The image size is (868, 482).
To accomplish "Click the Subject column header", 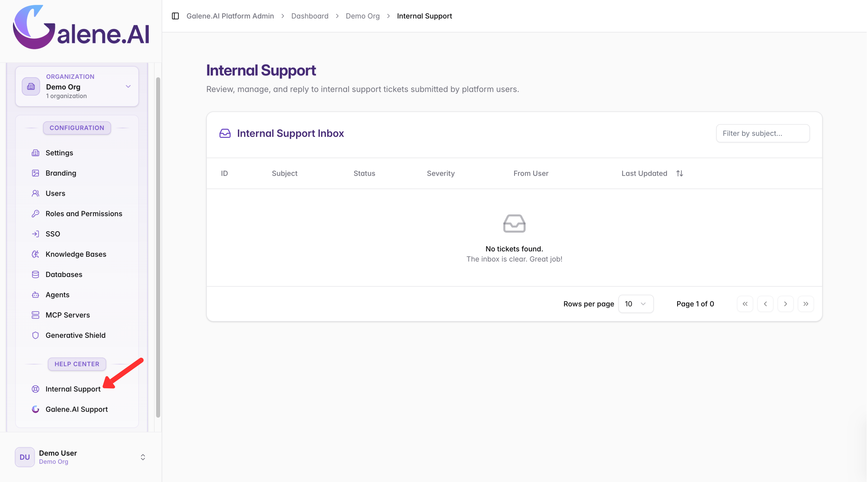I will [x=285, y=173].
